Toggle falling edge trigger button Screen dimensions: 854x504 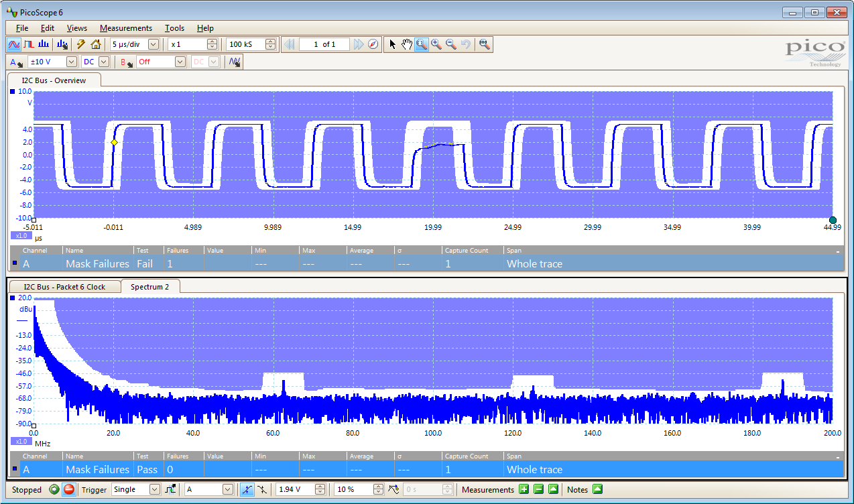coord(261,490)
